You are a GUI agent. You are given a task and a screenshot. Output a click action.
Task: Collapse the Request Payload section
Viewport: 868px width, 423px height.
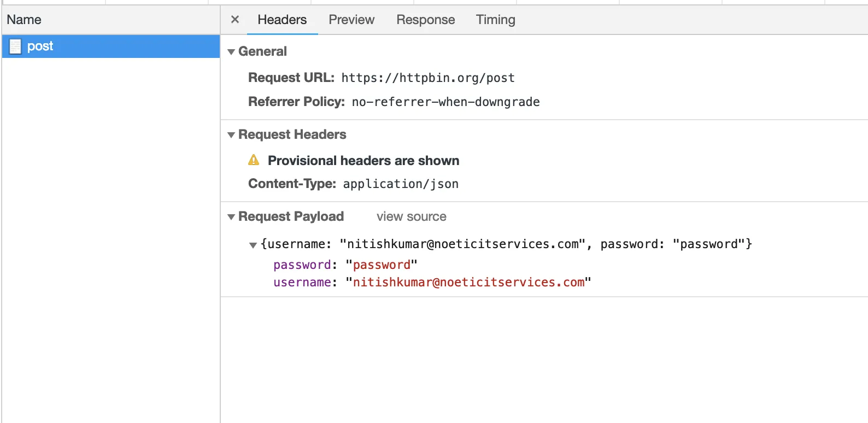[x=231, y=217]
